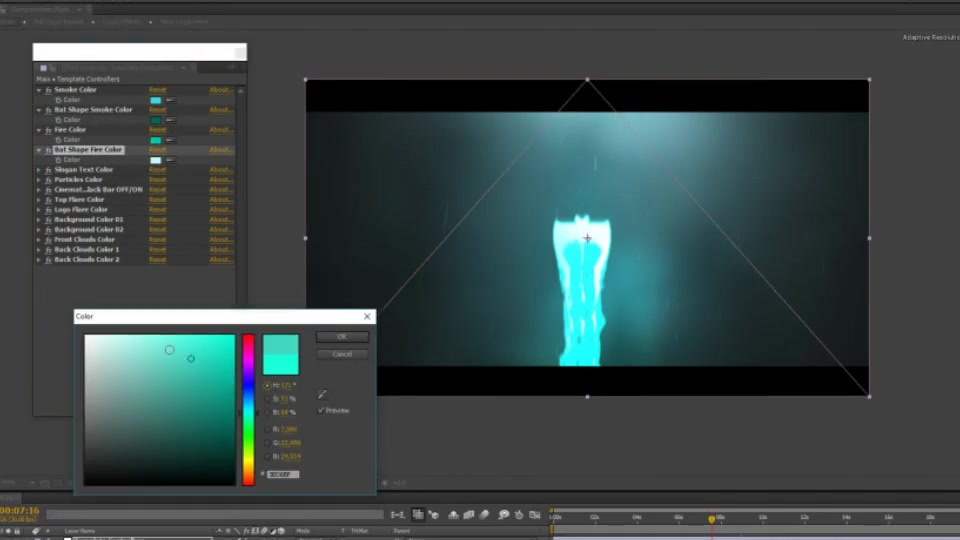Pick a color with the eyedropper in Color dialog
The image size is (960, 540).
pos(322,394)
